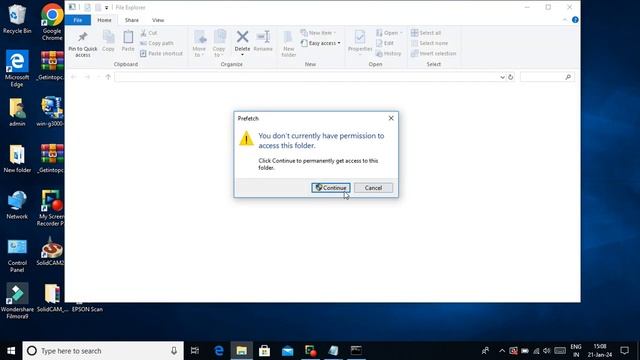Click the volume icon in system tray
The width and height of the screenshot is (640, 360).
[547, 351]
